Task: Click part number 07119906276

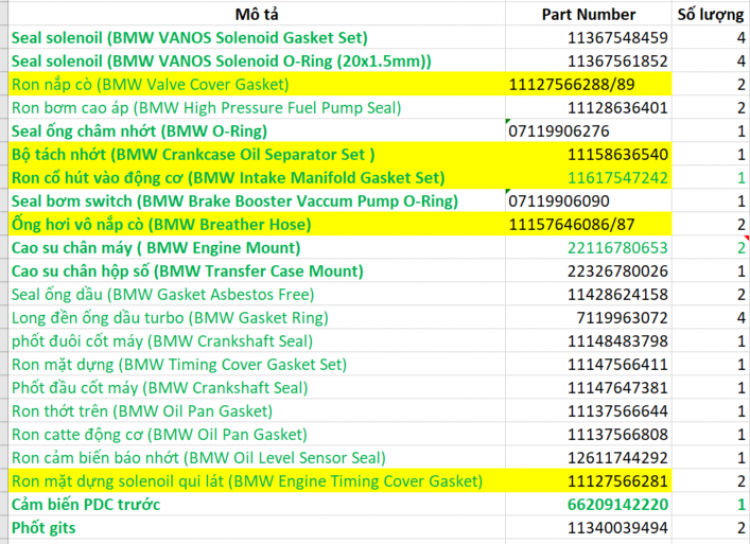Action: (588, 131)
